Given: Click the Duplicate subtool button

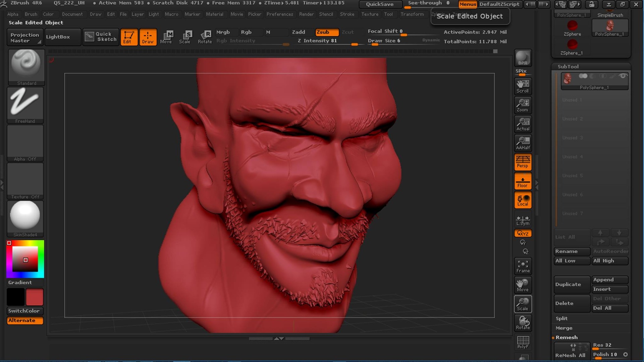Looking at the screenshot, I should (x=572, y=284).
